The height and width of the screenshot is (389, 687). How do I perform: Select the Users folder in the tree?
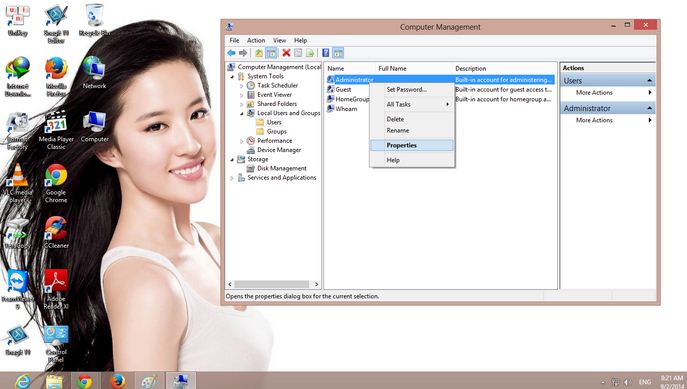coord(269,122)
